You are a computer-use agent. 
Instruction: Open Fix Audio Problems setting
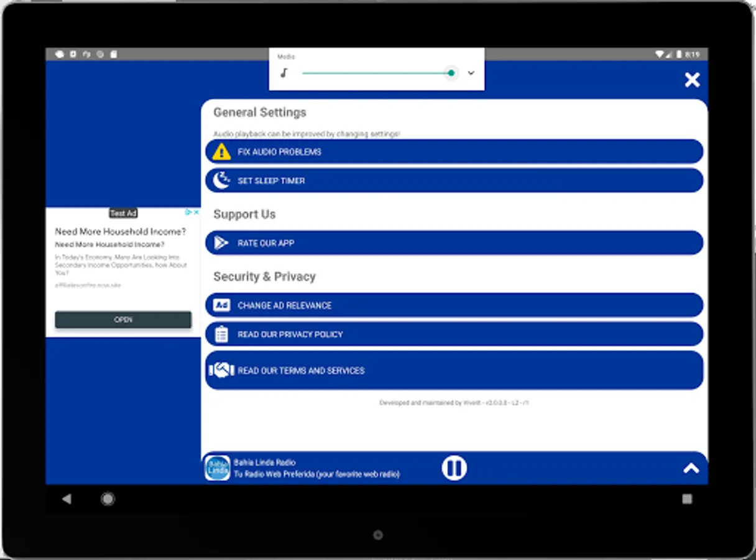pos(454,152)
